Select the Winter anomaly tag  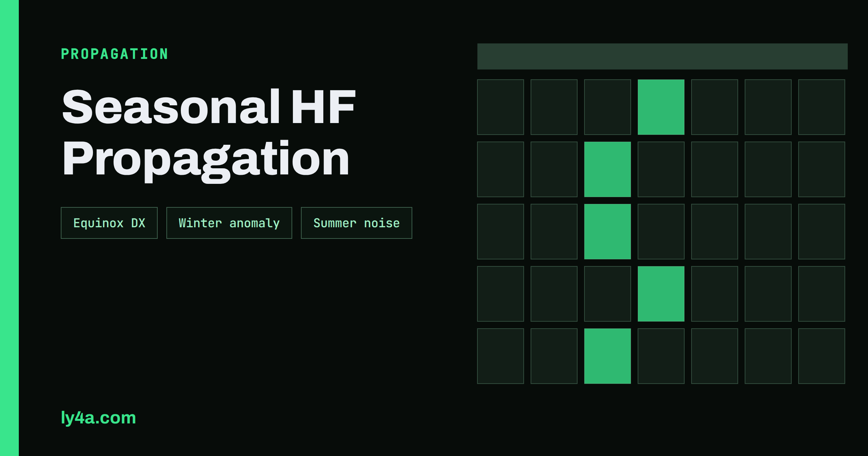(229, 223)
